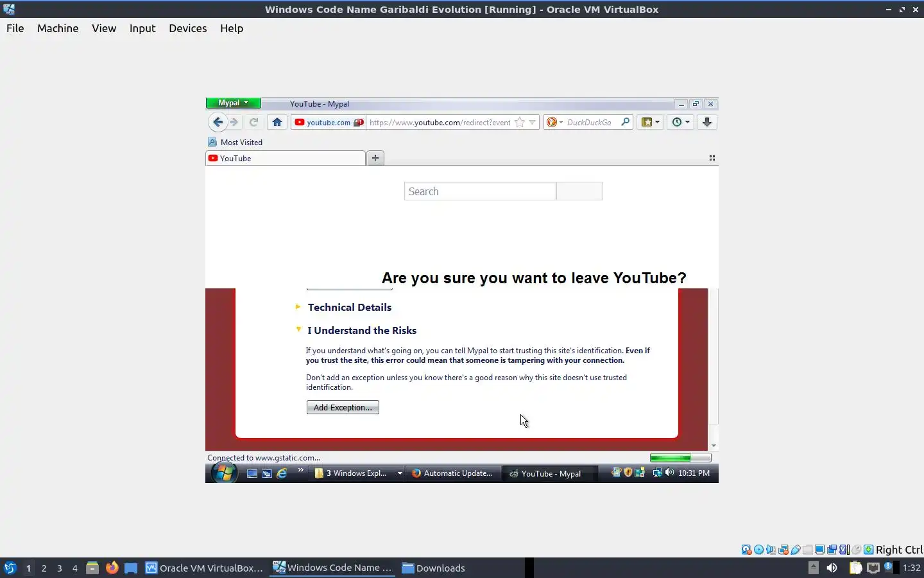Screen dimensions: 924x578
Task: Open the Windows Start orb
Action: (x=224, y=473)
